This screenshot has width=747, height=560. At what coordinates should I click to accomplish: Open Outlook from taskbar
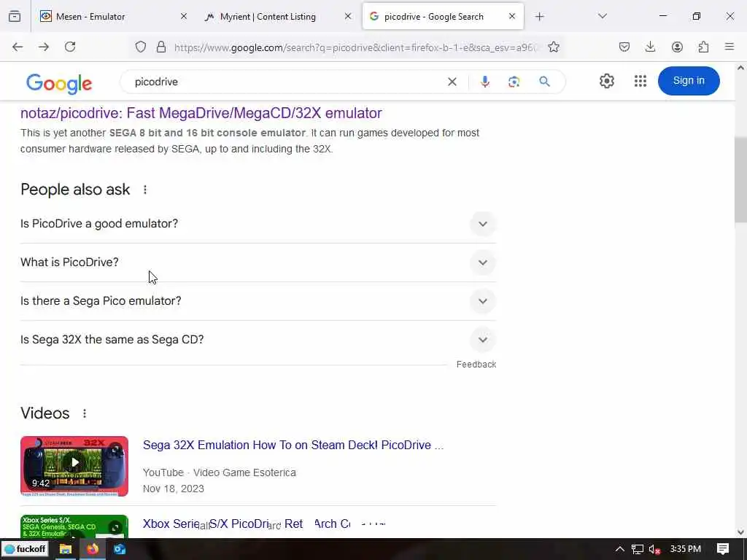(x=119, y=549)
